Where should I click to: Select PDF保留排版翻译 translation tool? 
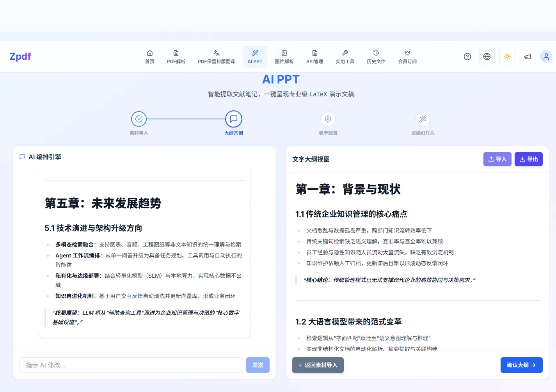click(x=216, y=57)
